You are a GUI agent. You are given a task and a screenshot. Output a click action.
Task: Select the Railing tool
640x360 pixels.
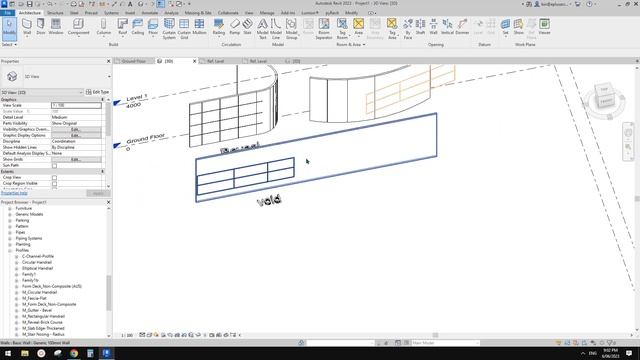[219, 27]
